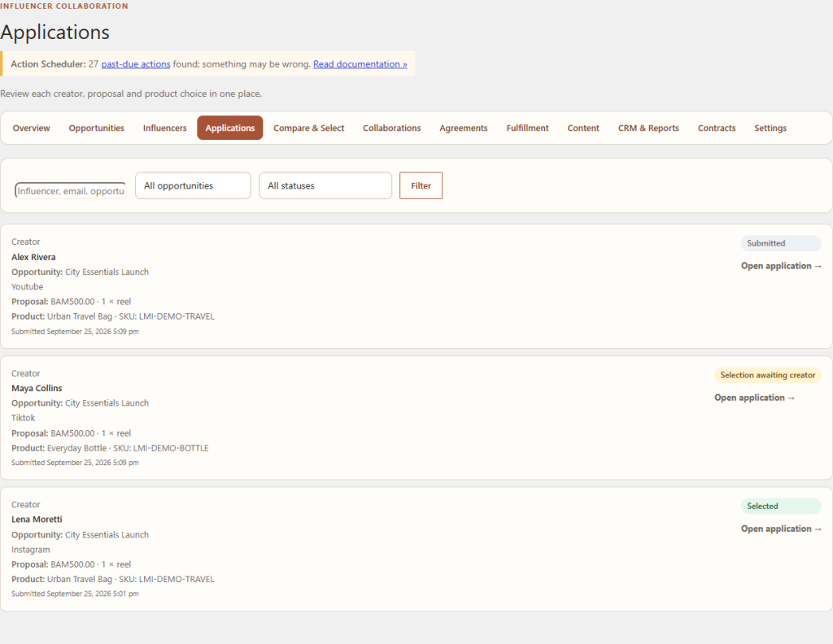
Task: Go to the Influencers tab
Action: pos(164,128)
